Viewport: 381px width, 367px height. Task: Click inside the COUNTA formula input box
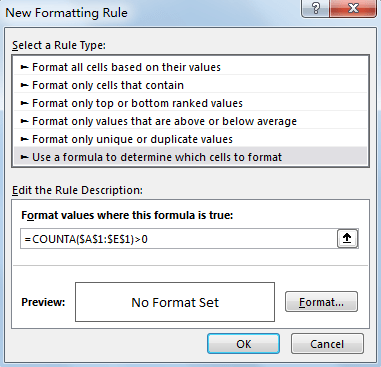(x=179, y=239)
